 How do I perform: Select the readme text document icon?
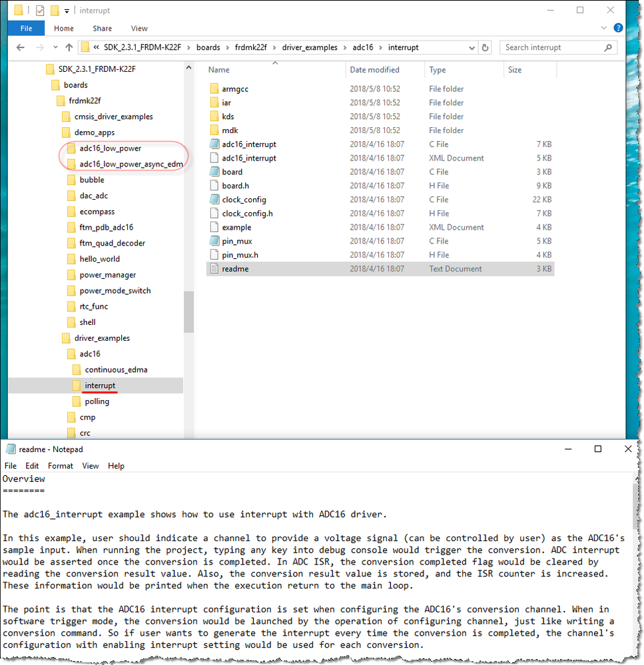coord(214,268)
